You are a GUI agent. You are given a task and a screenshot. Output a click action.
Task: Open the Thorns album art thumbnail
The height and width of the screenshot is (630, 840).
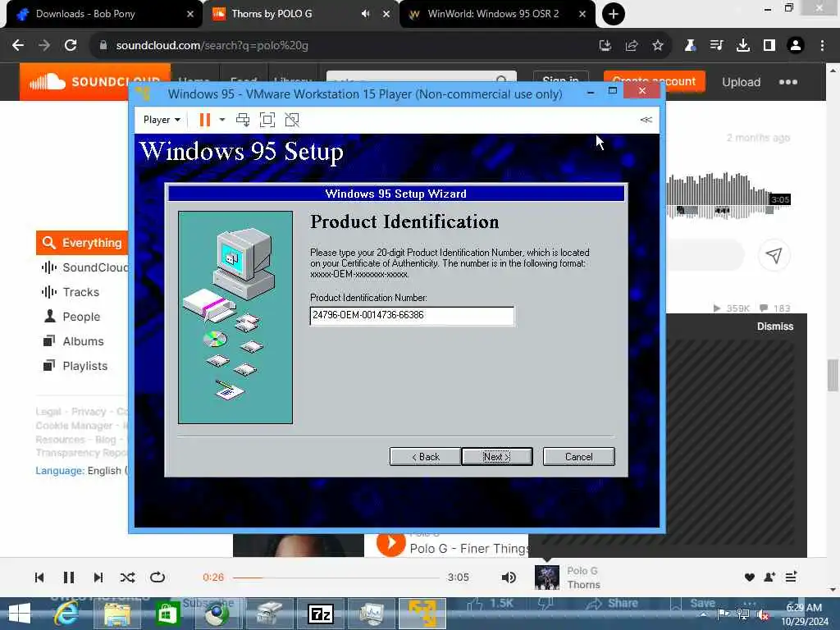pyautogui.click(x=547, y=577)
